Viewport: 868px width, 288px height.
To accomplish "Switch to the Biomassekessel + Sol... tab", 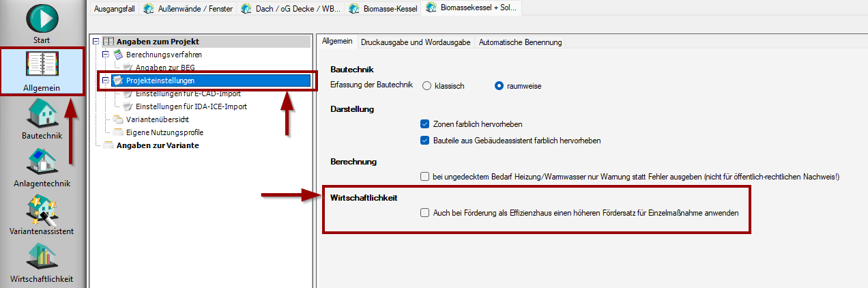I will pyautogui.click(x=472, y=8).
